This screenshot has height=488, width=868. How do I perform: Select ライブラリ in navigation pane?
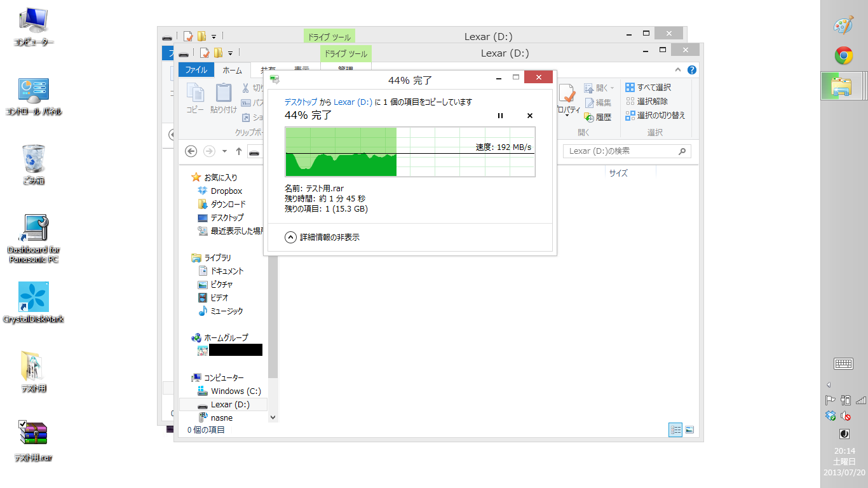click(212, 257)
